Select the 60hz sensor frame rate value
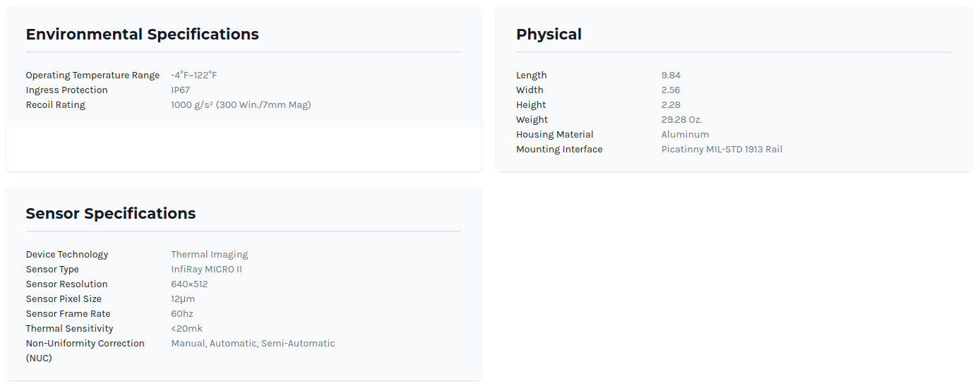 pyautogui.click(x=181, y=314)
